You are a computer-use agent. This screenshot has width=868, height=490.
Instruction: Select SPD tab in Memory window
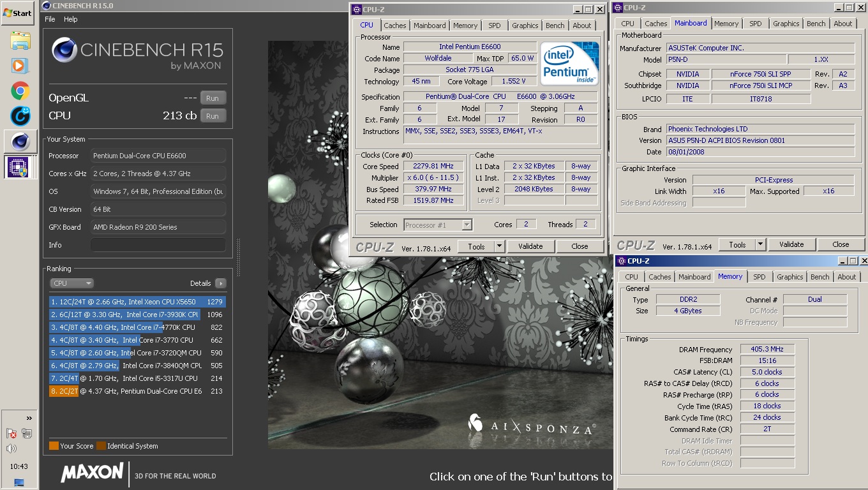[x=759, y=277]
